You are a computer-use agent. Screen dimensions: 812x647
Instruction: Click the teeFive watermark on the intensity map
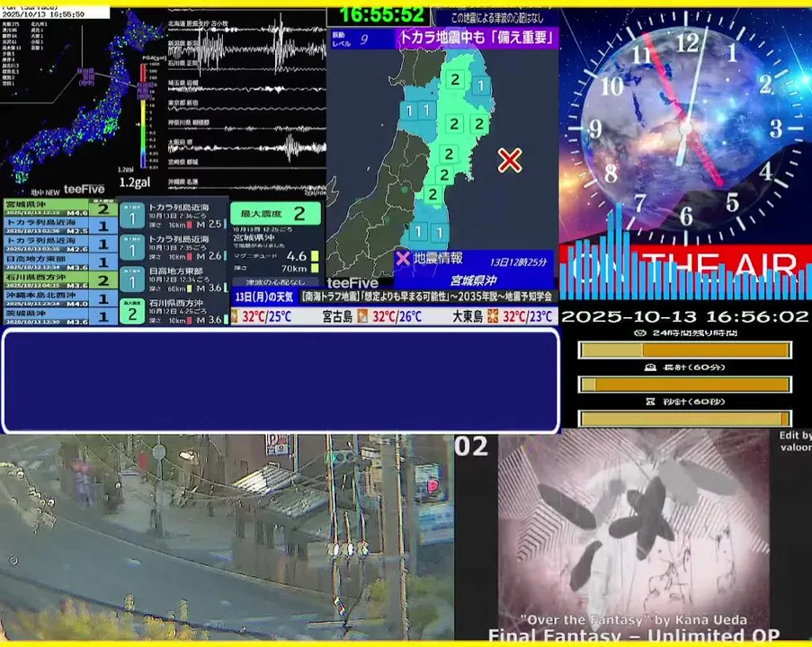tap(352, 282)
